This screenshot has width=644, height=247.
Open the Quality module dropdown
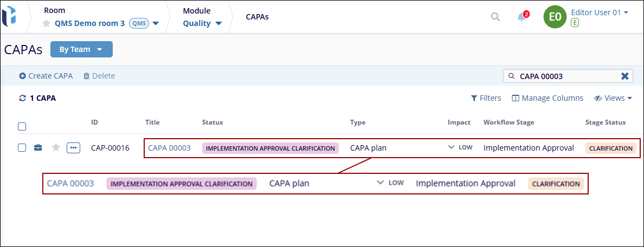click(x=202, y=23)
